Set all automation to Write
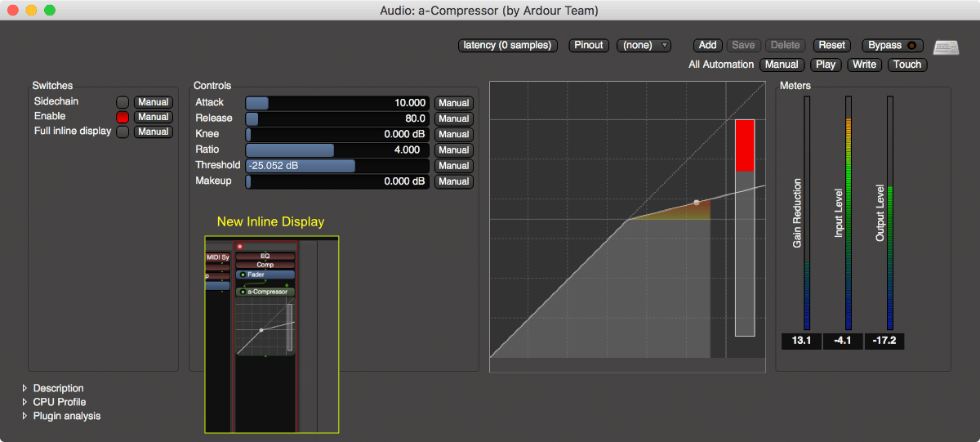The image size is (980, 442). click(x=864, y=65)
